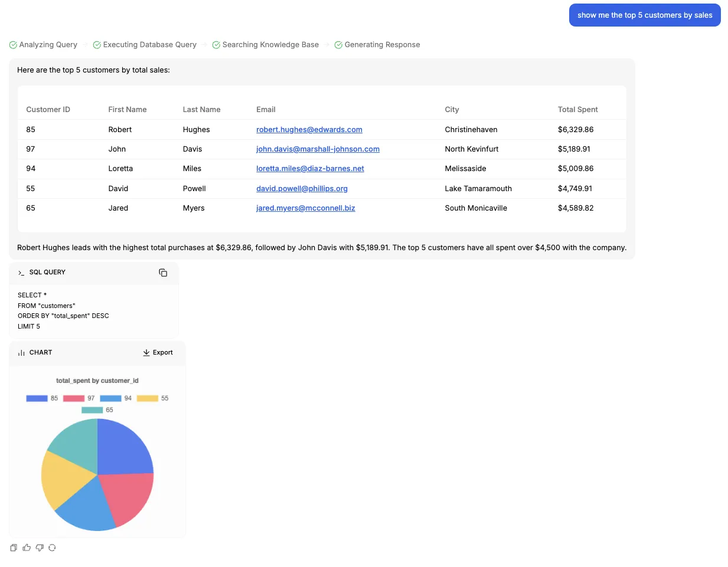Click the Customer ID column header
728x567 pixels.
pos(48,110)
